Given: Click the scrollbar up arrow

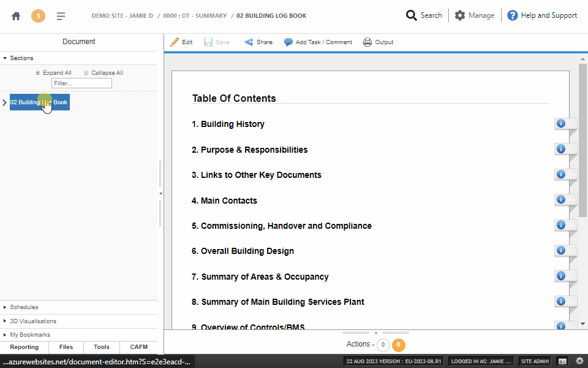Looking at the screenshot, I should point(582,59).
